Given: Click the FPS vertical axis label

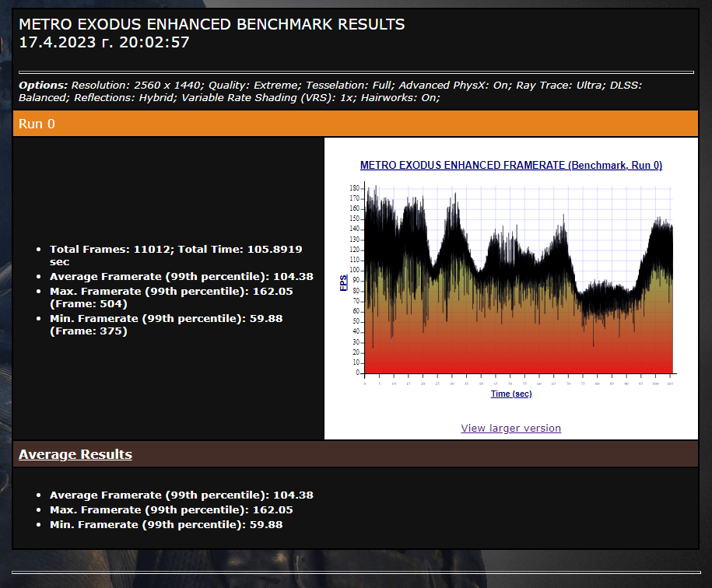Looking at the screenshot, I should (x=344, y=283).
